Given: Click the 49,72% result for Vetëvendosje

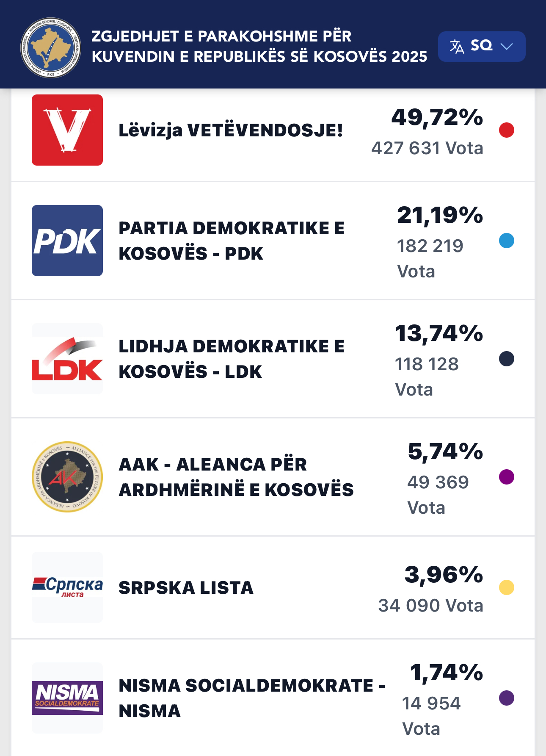Looking at the screenshot, I should [437, 118].
